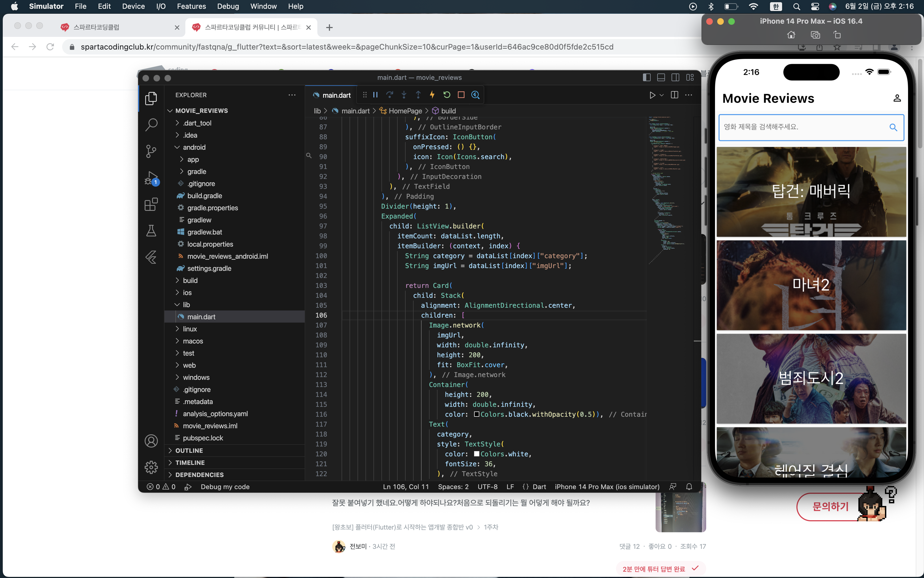
Task: Toggle the bottom panel
Action: pyautogui.click(x=661, y=78)
